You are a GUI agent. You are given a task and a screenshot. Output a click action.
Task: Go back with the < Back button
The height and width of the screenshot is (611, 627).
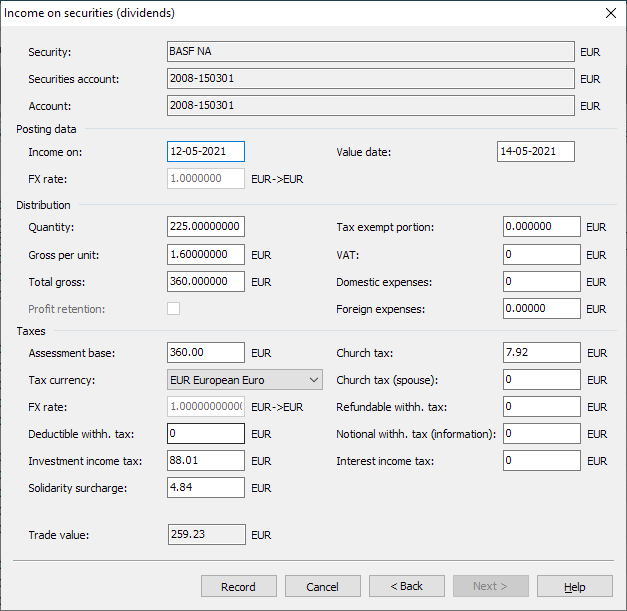coord(406,586)
